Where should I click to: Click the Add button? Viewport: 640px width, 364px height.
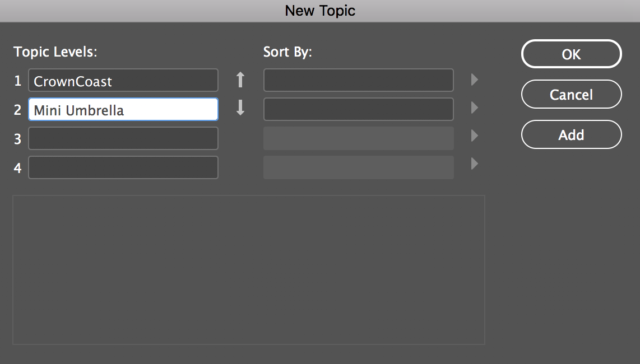tap(571, 135)
